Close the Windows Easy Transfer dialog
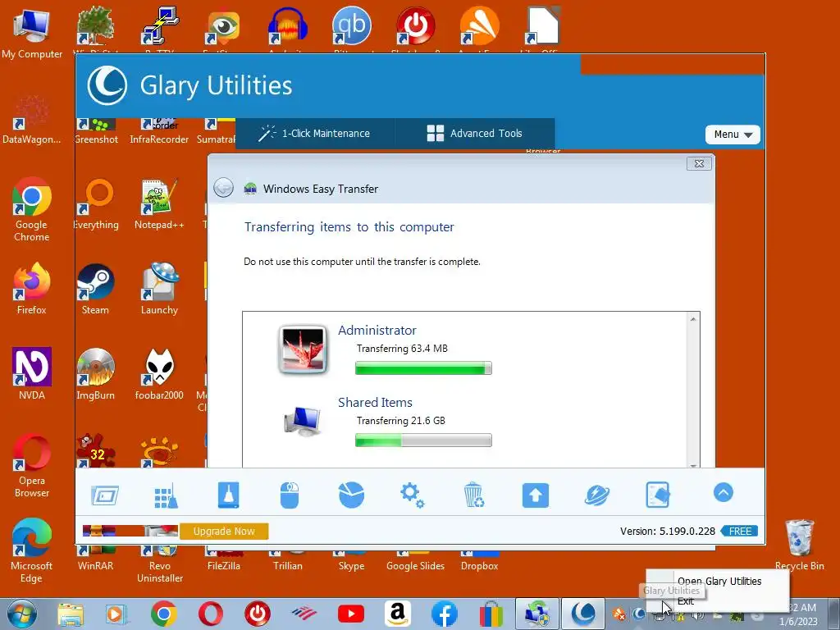The image size is (840, 630). pos(699,163)
